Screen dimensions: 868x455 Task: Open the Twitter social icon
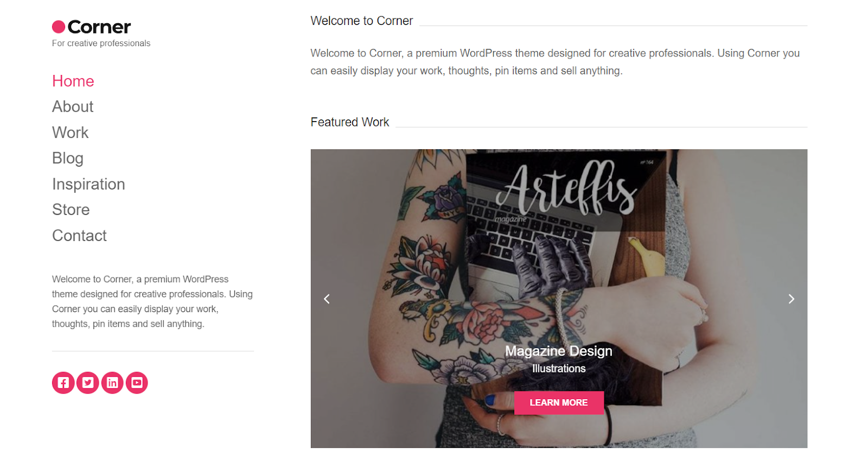88,383
